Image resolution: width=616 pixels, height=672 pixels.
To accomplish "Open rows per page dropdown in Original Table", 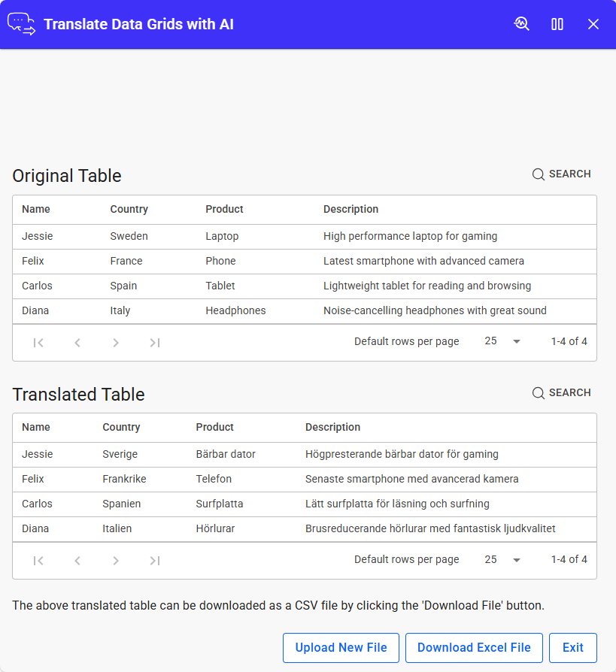I will (502, 341).
